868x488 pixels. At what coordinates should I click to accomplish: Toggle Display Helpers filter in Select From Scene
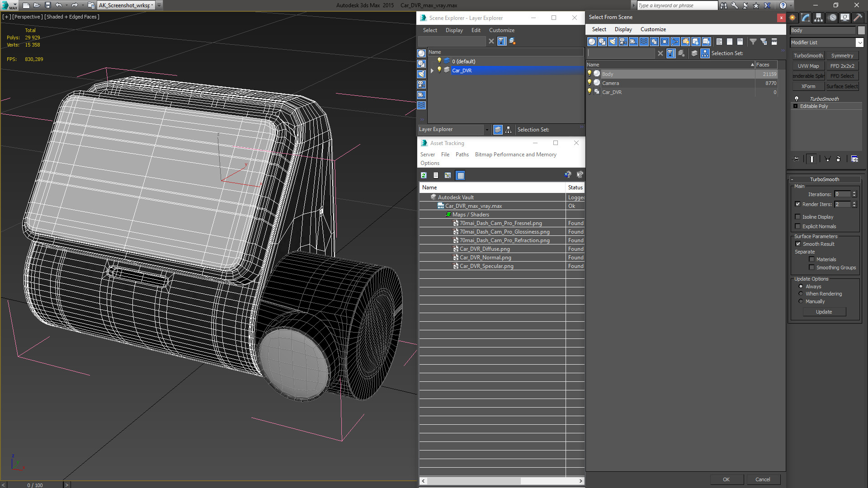tap(633, 42)
